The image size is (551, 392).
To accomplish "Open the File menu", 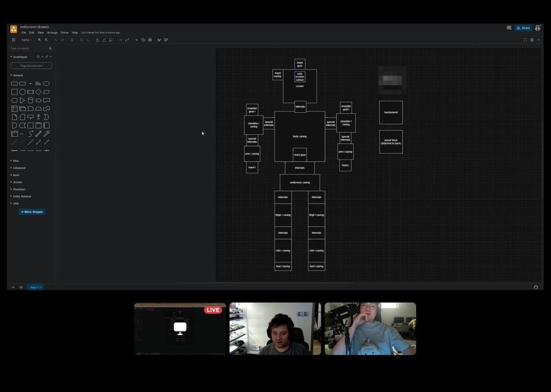I will point(24,33).
